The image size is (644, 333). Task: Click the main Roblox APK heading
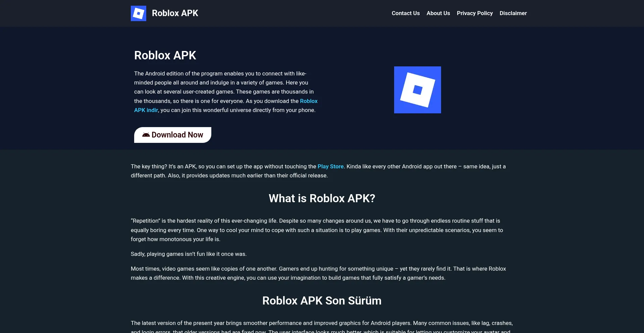[x=165, y=55]
